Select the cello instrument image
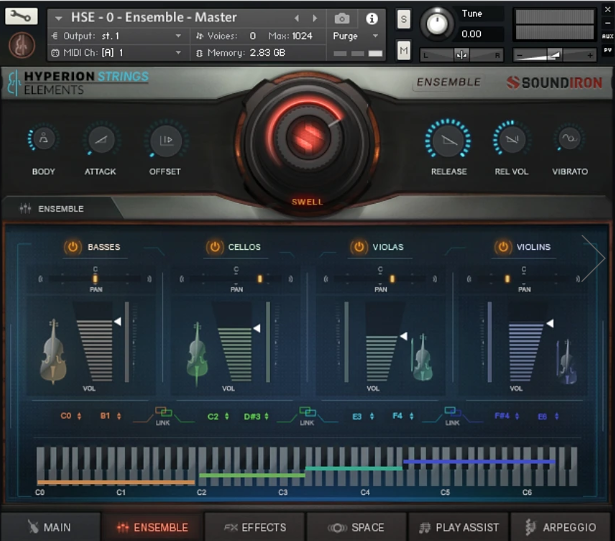Screen dimensions: 615x541 (197, 354)
